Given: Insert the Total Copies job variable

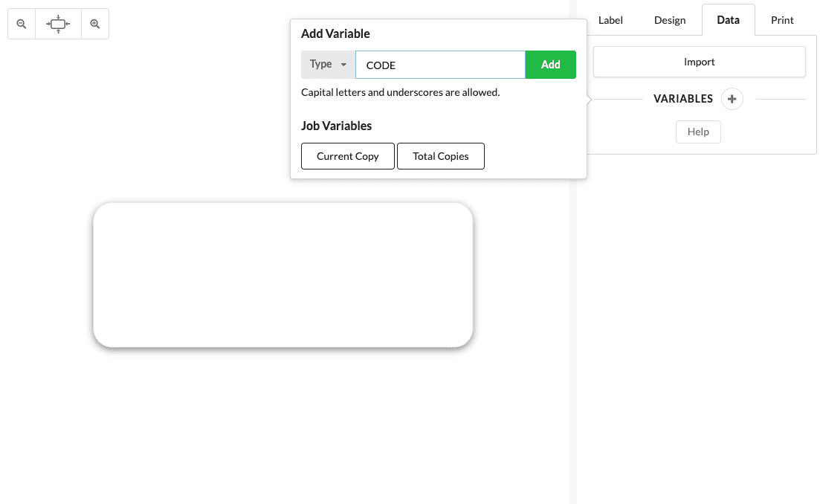Looking at the screenshot, I should (x=440, y=156).
